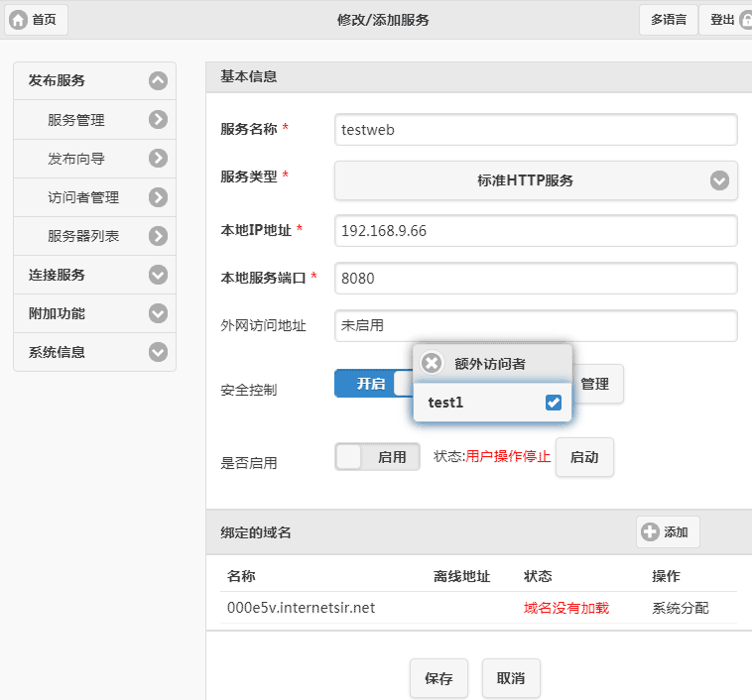Viewport: 752px width, 700px height.
Task: Click the 多语言 button
Action: tap(669, 20)
